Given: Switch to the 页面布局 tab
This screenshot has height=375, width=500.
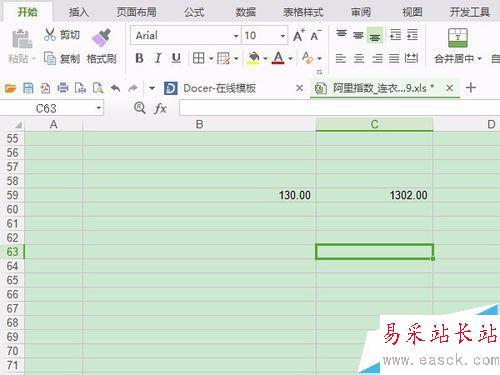Looking at the screenshot, I should [x=137, y=12].
